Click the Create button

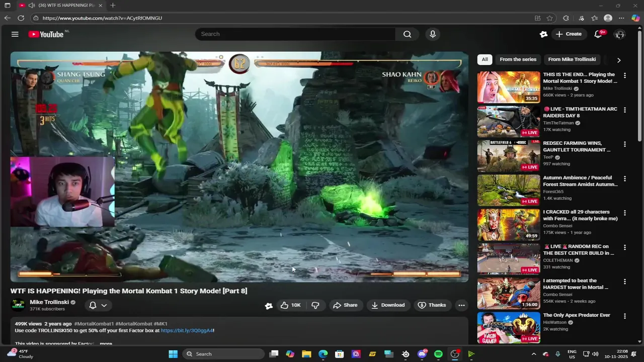point(569,34)
